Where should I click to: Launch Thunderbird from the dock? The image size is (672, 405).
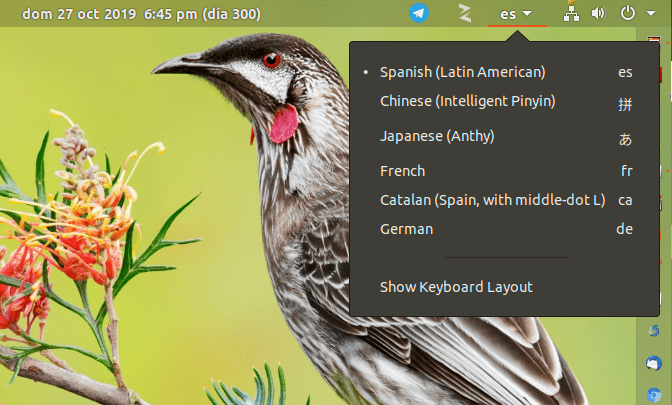(654, 363)
